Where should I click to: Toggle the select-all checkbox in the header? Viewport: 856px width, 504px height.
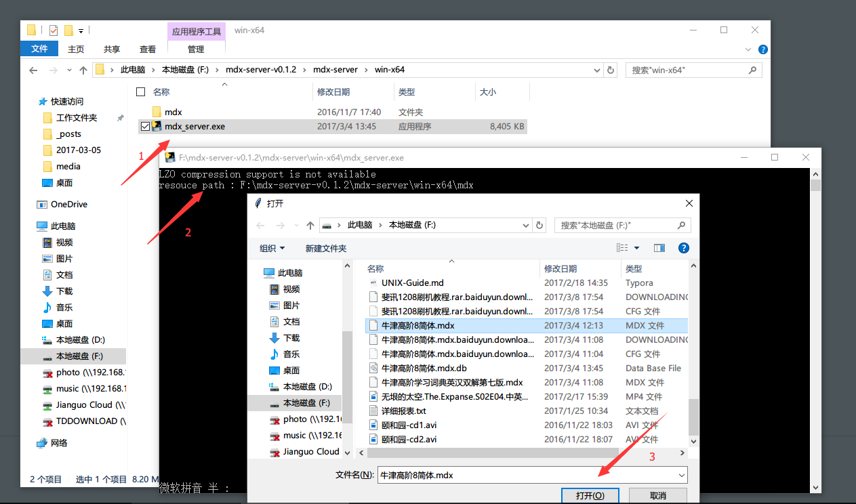click(140, 92)
